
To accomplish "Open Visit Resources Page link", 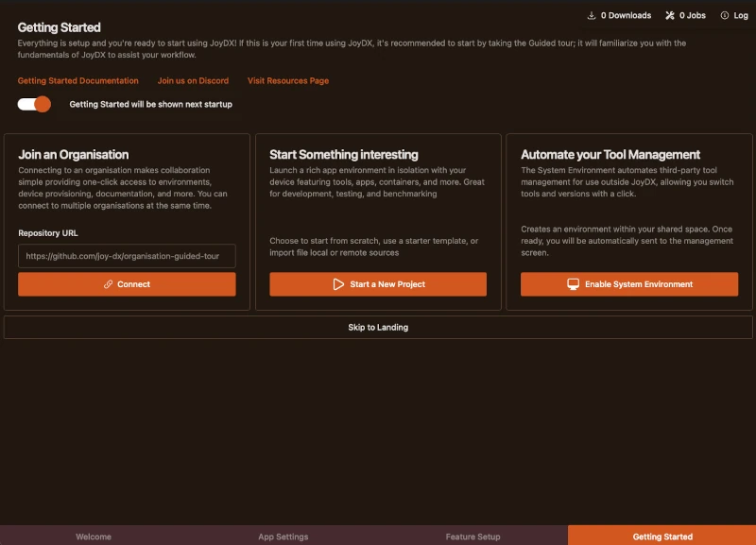I will click(288, 80).
